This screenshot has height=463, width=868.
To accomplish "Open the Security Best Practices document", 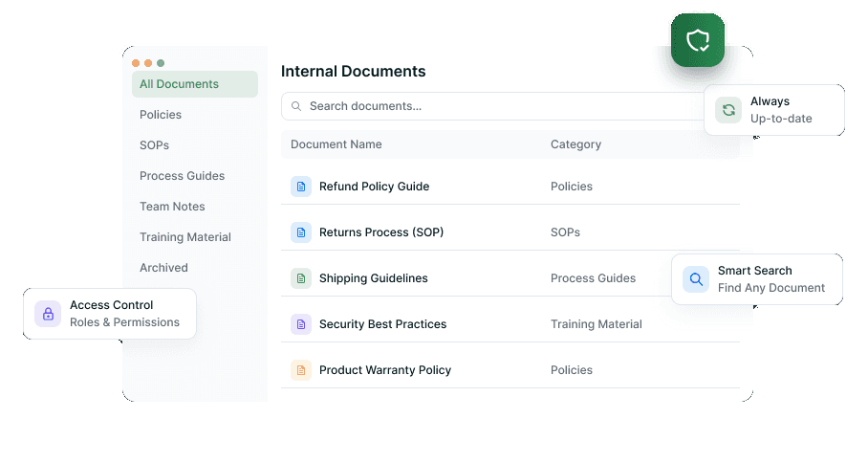I will tap(383, 324).
